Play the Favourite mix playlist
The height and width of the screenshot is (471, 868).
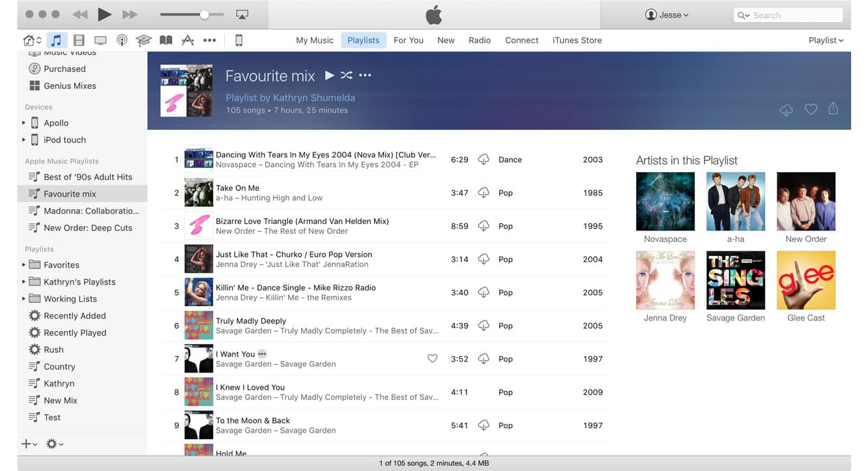pos(330,76)
